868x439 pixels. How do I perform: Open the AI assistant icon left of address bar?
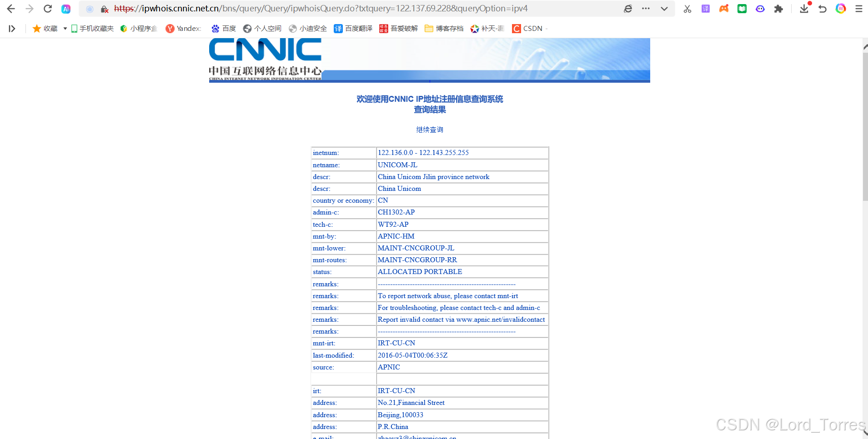click(x=66, y=9)
